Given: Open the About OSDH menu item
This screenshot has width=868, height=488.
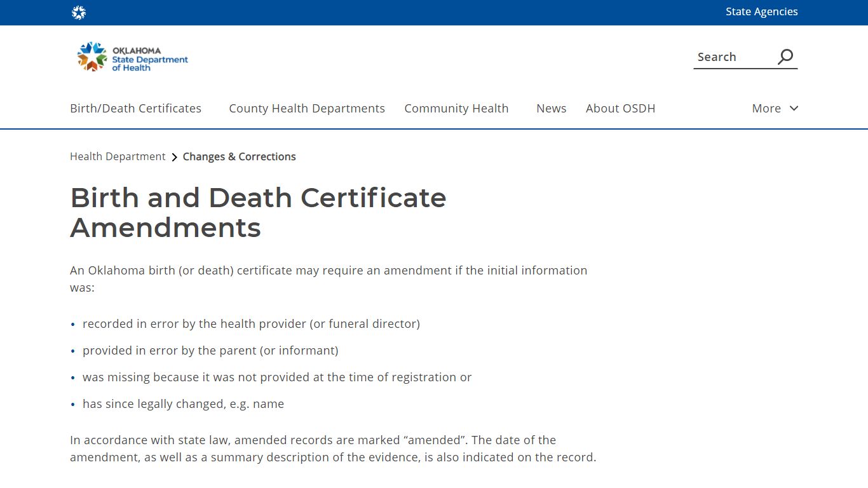Looking at the screenshot, I should coord(620,108).
